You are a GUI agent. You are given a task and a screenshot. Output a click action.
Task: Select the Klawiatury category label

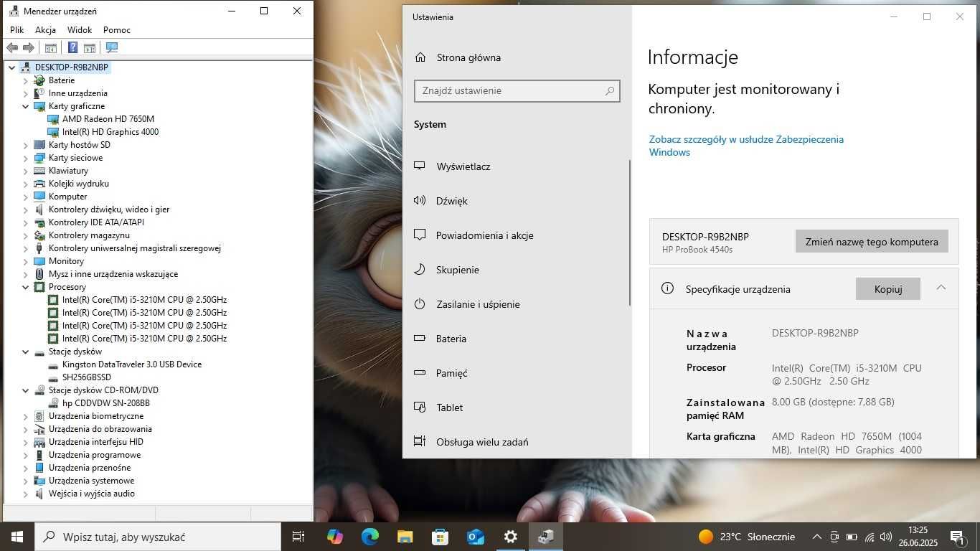click(68, 171)
